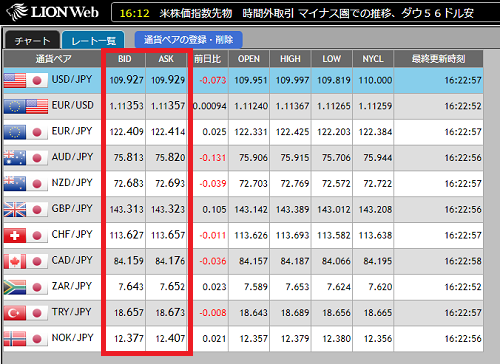This screenshot has height=364, width=500.
Task: Click AUD/JPY change value -0.131
Action: tap(213, 158)
